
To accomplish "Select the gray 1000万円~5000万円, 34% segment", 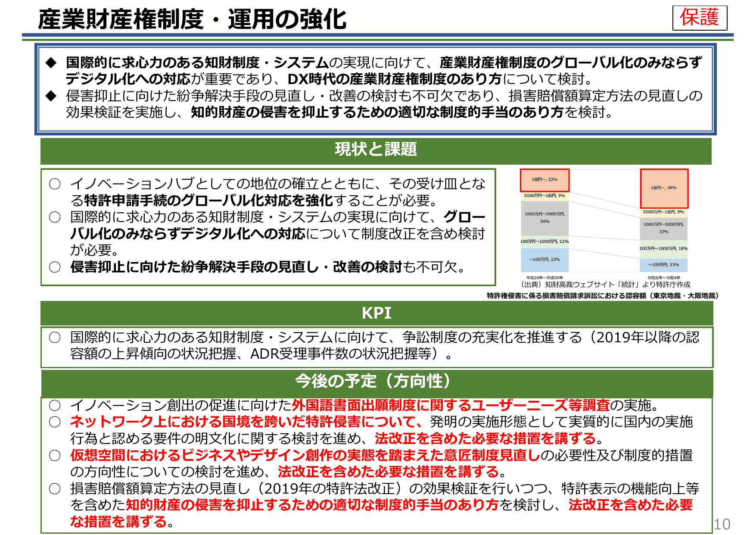I will click(544, 218).
